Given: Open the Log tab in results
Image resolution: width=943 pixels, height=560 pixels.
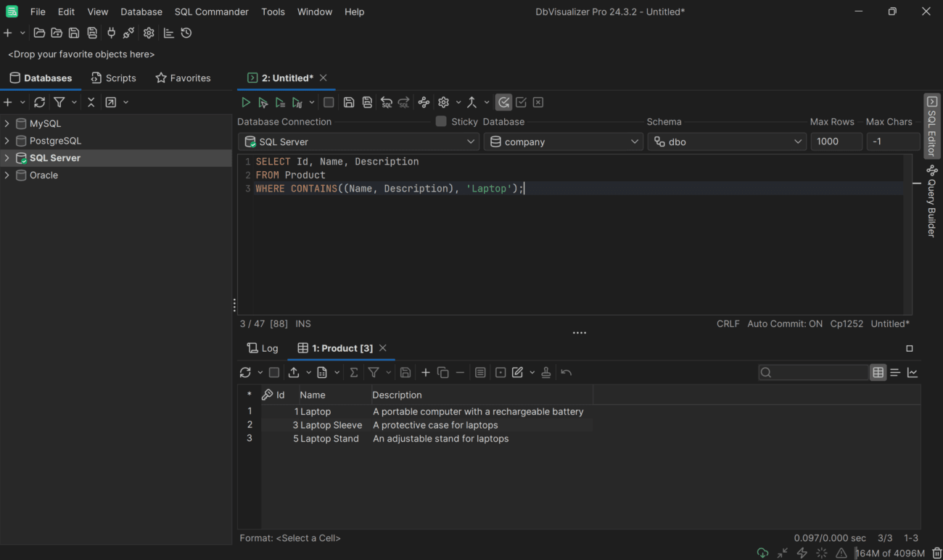Looking at the screenshot, I should click(x=263, y=348).
